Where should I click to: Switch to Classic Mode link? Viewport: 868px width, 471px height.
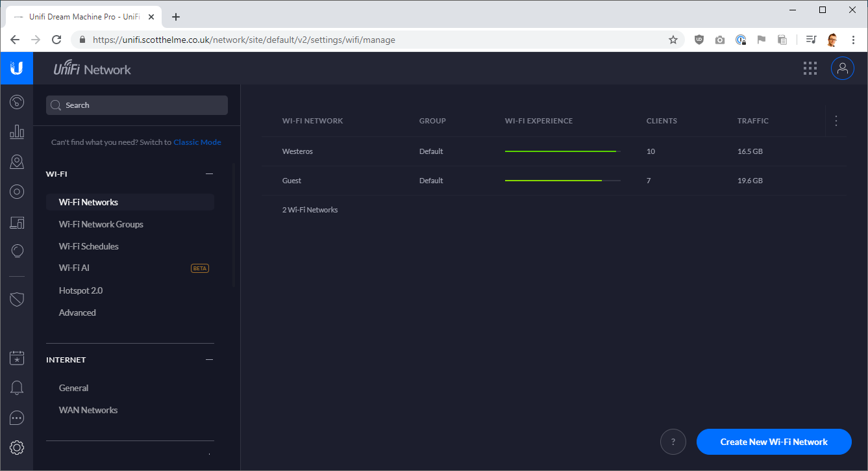(x=197, y=142)
